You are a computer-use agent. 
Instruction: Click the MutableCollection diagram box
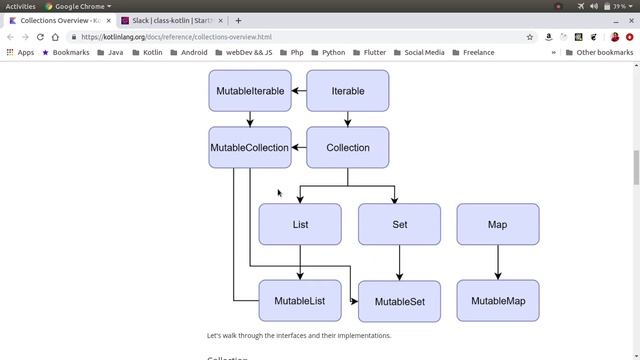click(x=250, y=147)
